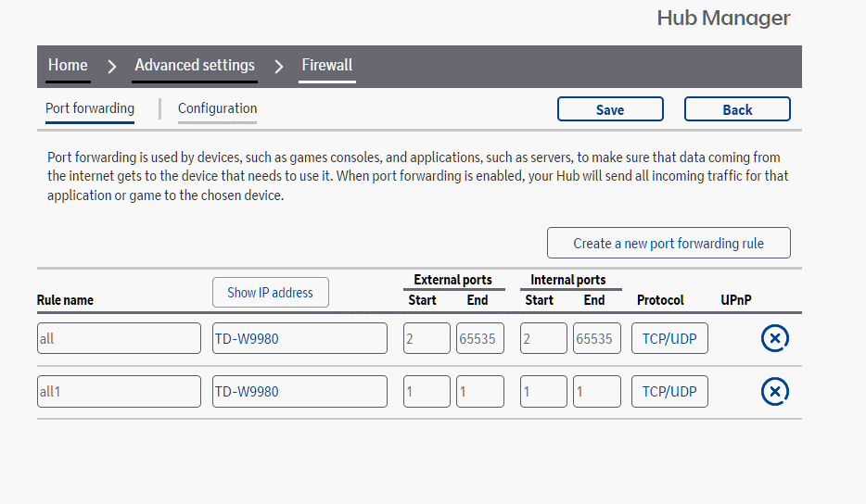Edit external start port of 'all1' rule
866x504 pixels.
427,392
